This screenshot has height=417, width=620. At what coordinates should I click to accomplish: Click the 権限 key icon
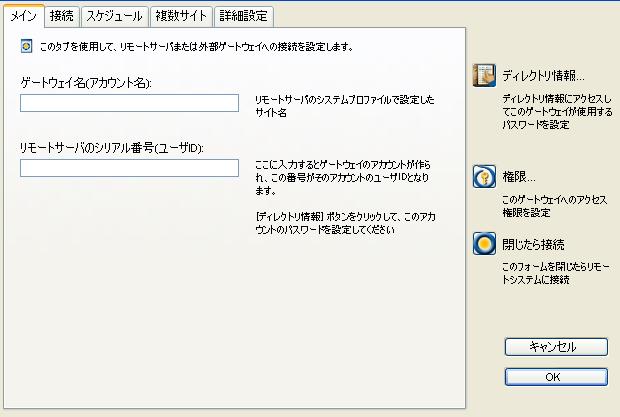click(x=484, y=176)
